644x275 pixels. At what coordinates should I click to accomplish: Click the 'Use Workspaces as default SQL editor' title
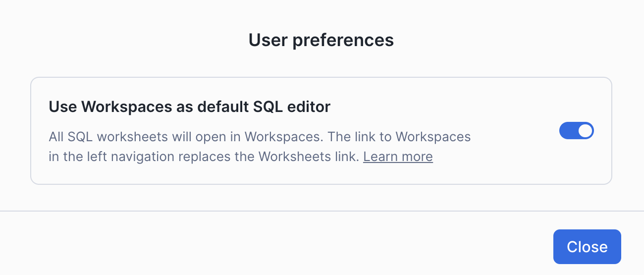click(189, 107)
